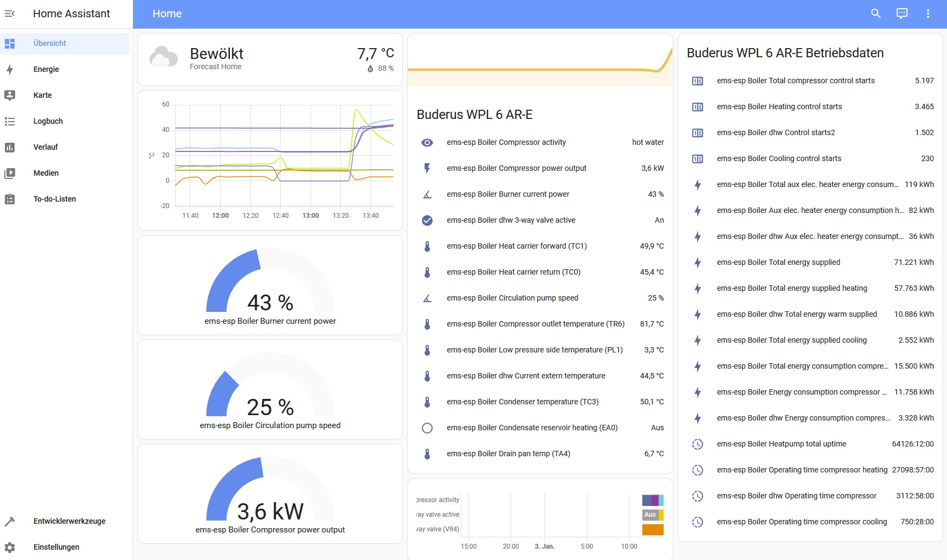This screenshot has height=560, width=947.
Task: Open the search icon in header
Action: click(876, 14)
